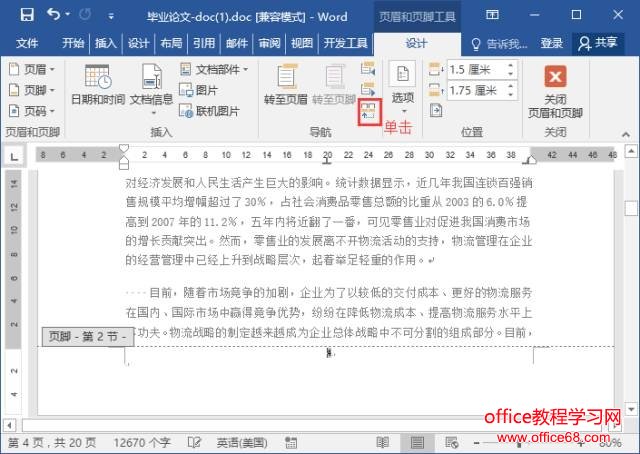Open the main 设计 tab next to 插入
The height and width of the screenshot is (454, 640).
coord(138,43)
